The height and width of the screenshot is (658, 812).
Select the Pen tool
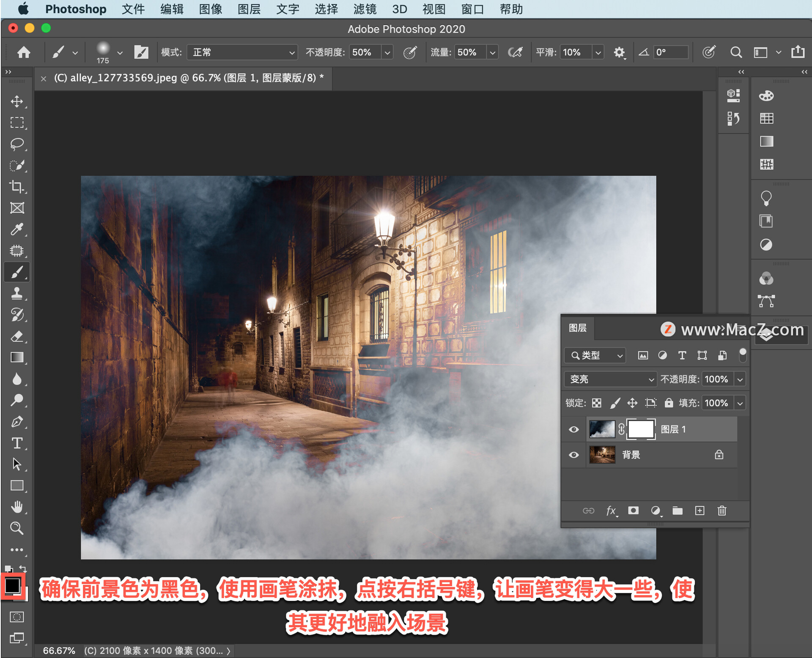[x=17, y=422]
